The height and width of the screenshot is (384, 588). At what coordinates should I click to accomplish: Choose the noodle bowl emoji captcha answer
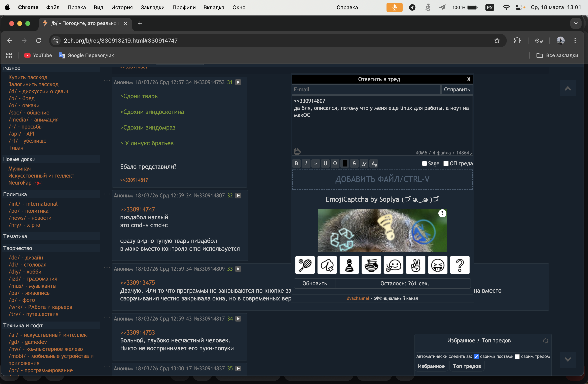click(x=371, y=265)
